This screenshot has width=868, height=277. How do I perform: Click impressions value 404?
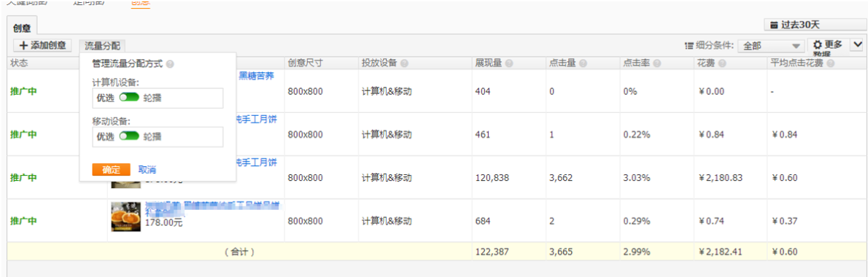click(x=483, y=91)
